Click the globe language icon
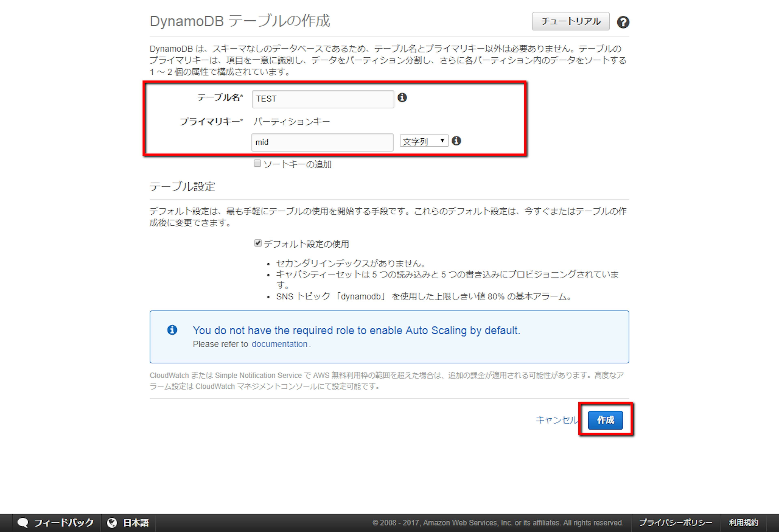This screenshot has height=532, width=779. [112, 522]
